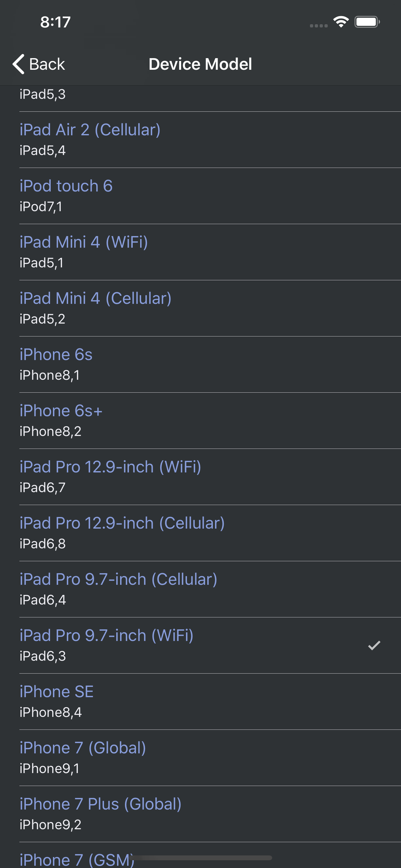401x868 pixels.
Task: Go back using the Back button
Action: 39,64
